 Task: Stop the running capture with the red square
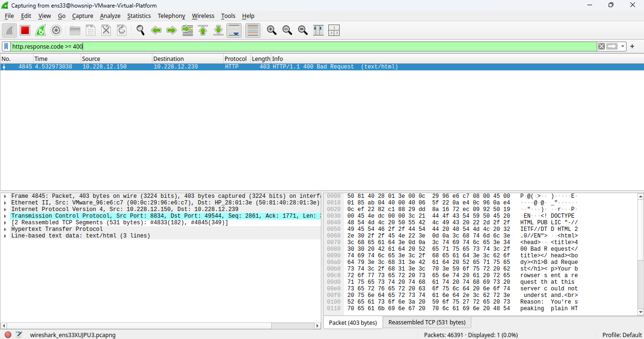(x=25, y=30)
